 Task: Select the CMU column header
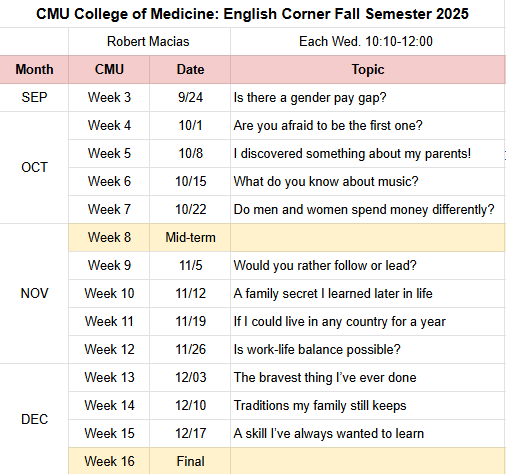(x=109, y=69)
